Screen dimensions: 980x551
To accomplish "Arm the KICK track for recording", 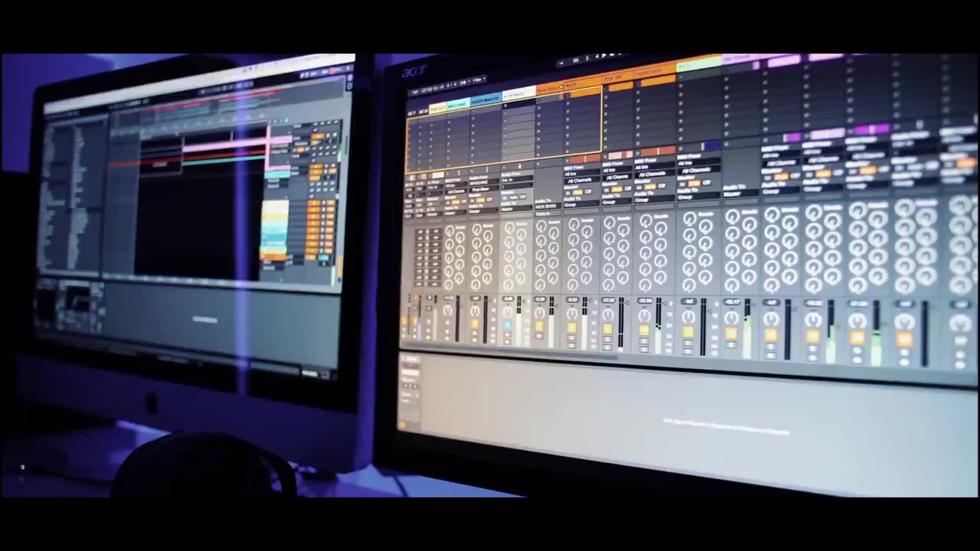I will (571, 344).
